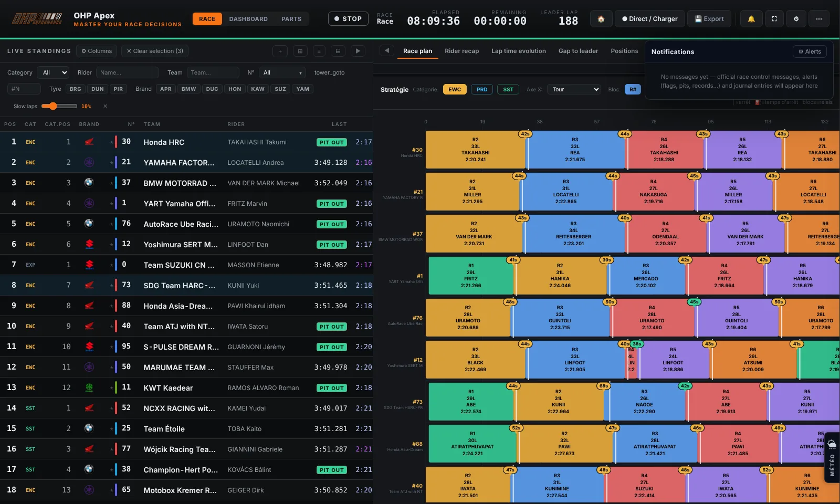Click the STOP button

348,19
